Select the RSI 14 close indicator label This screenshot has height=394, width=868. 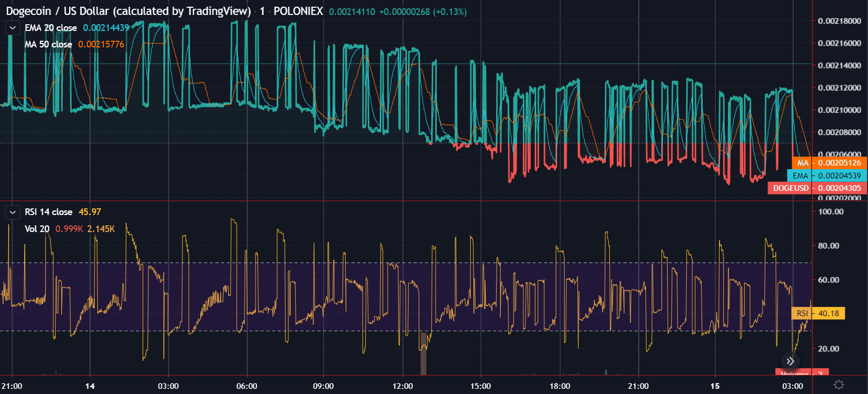click(48, 212)
